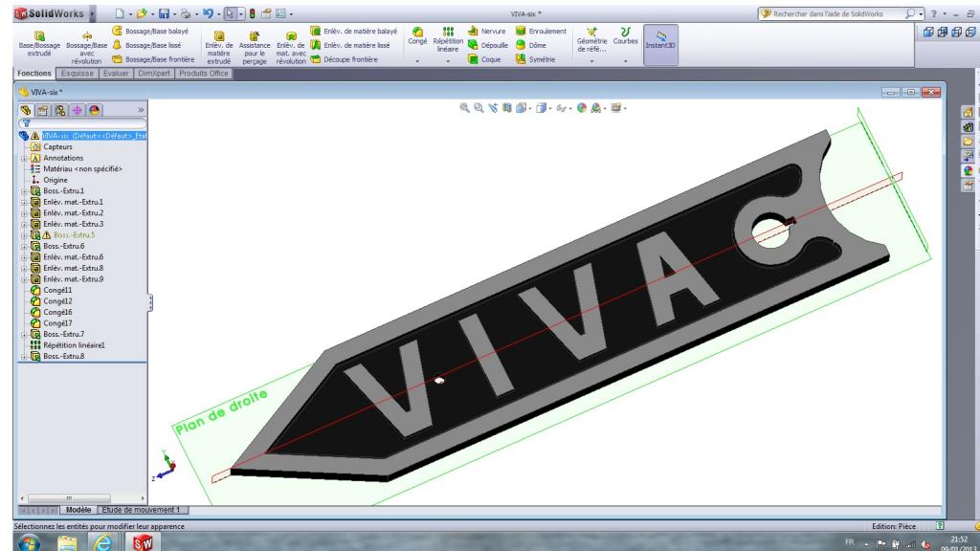Toggle the selection arrow tool
The width and height of the screenshot is (980, 551).
pyautogui.click(x=230, y=13)
